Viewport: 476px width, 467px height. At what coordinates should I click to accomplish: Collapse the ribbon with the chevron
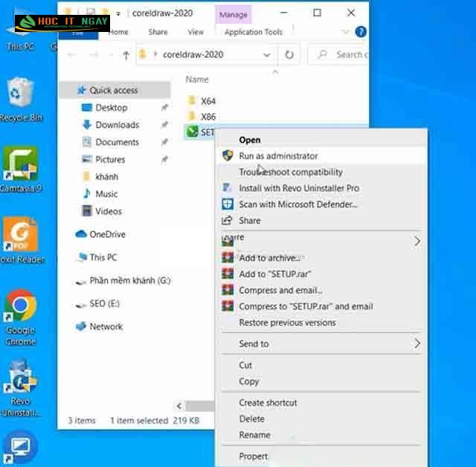pos(345,31)
